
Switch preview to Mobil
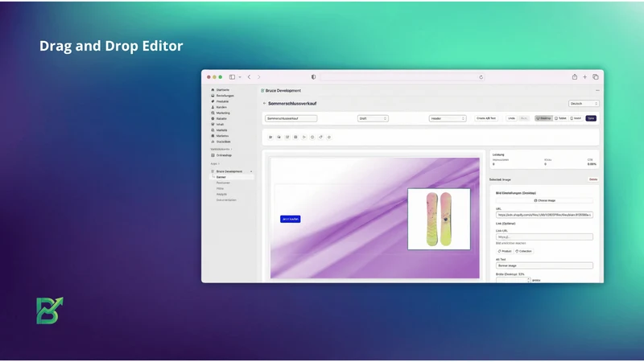coord(576,118)
